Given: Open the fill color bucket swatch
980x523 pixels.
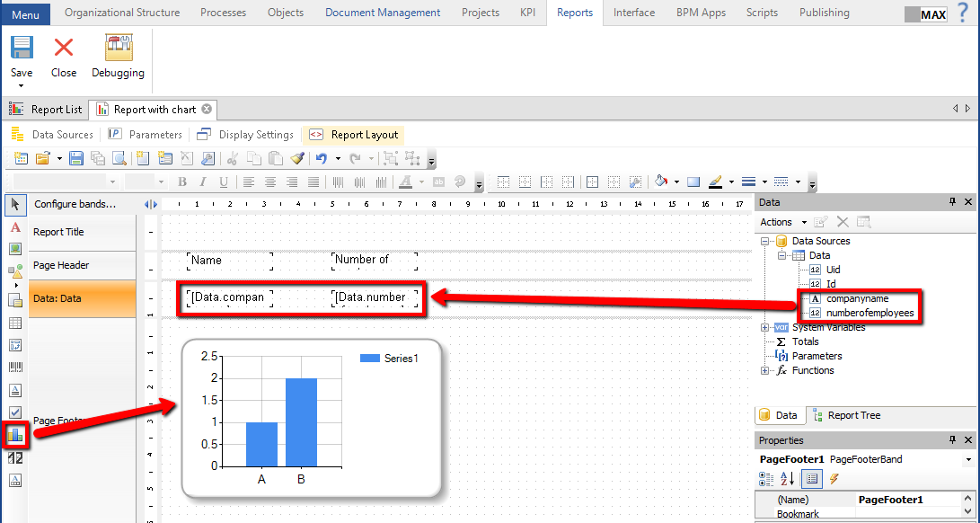Looking at the screenshot, I should [661, 182].
